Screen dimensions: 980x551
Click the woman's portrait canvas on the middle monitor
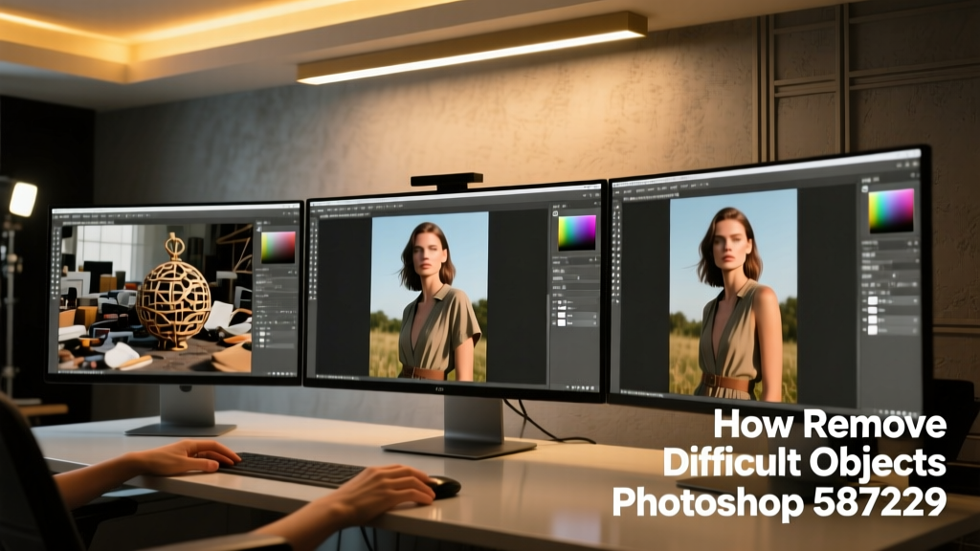coord(429,297)
